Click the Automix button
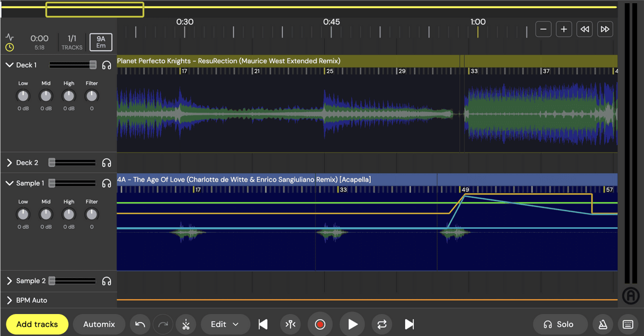 [99, 324]
